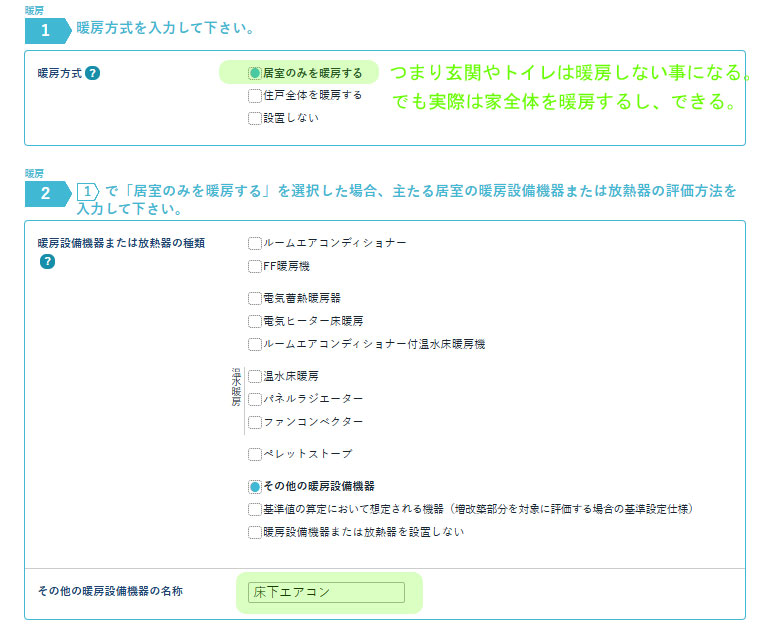
Task: Select パネルラジエーター option
Action: pyautogui.click(x=255, y=399)
